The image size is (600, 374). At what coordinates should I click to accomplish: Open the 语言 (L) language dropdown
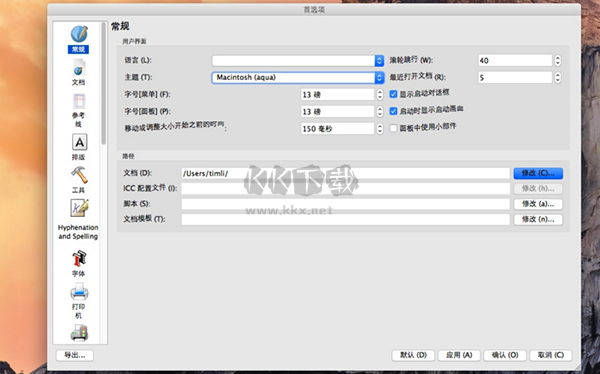pos(298,60)
